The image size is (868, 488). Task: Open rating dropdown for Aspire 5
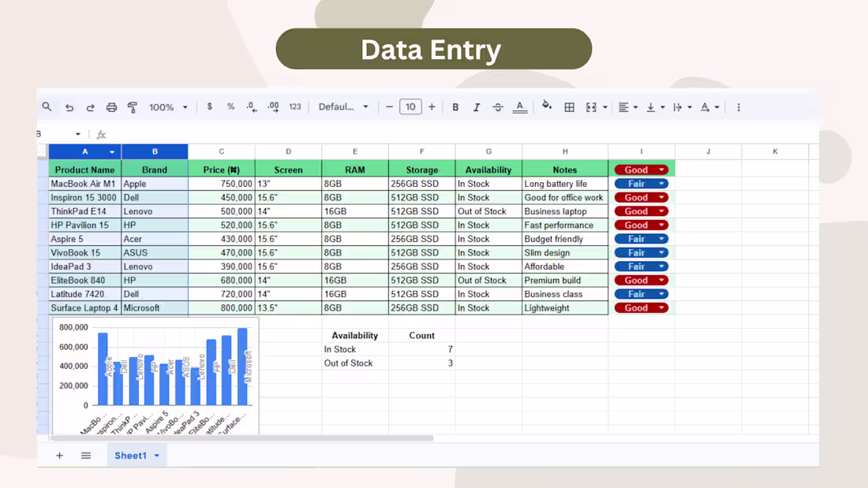[x=661, y=239]
